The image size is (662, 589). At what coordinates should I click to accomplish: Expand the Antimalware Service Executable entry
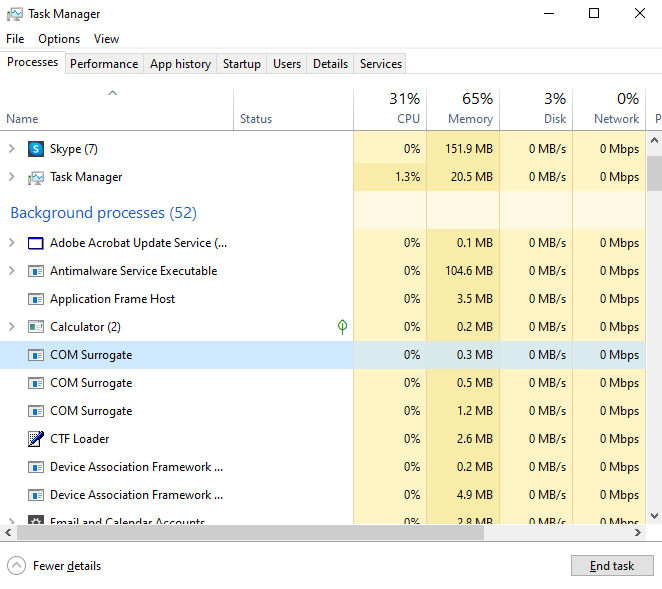click(x=12, y=271)
